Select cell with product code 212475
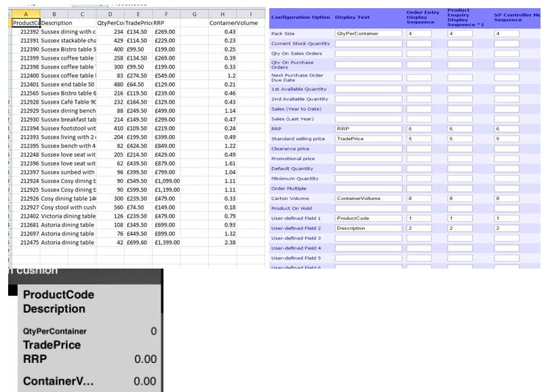548x392 pixels. (x=26, y=243)
